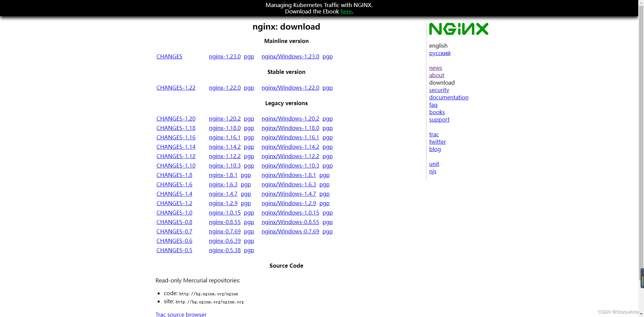Open njs link in sidebar

[x=433, y=171]
